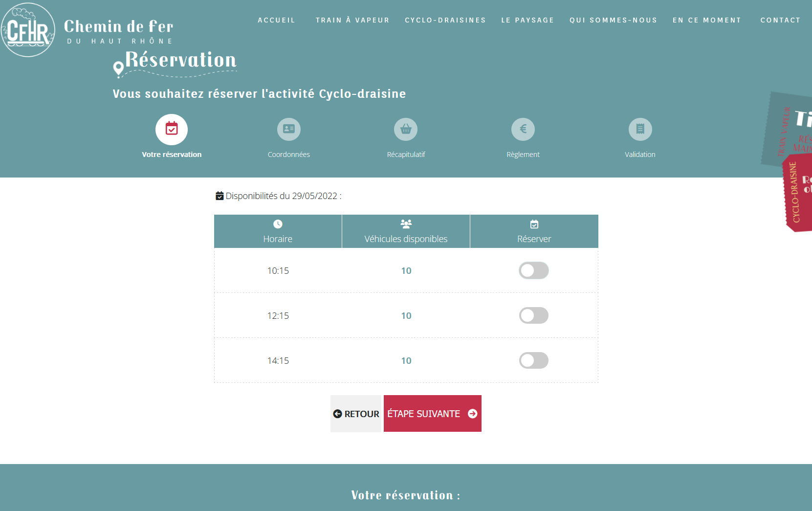812x511 pixels.
Task: Click the people icon above Véhicules disponibles
Action: pyautogui.click(x=406, y=224)
